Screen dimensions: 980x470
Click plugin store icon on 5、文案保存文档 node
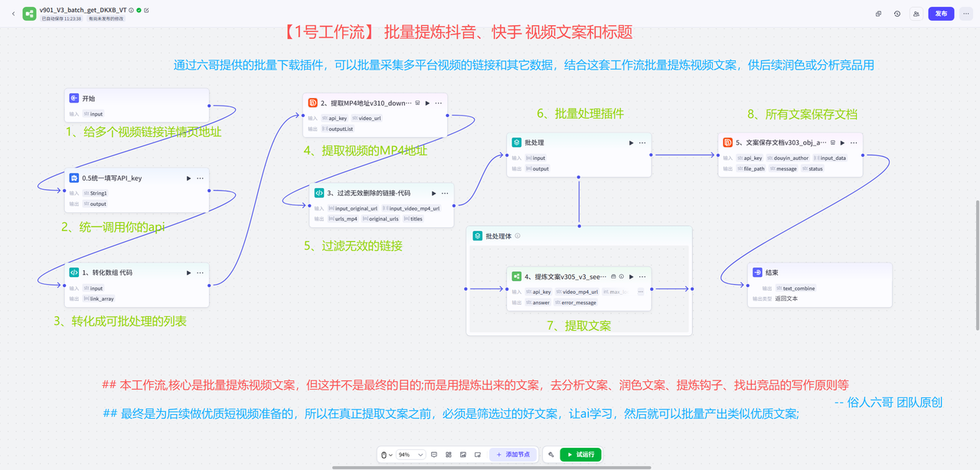(832, 142)
